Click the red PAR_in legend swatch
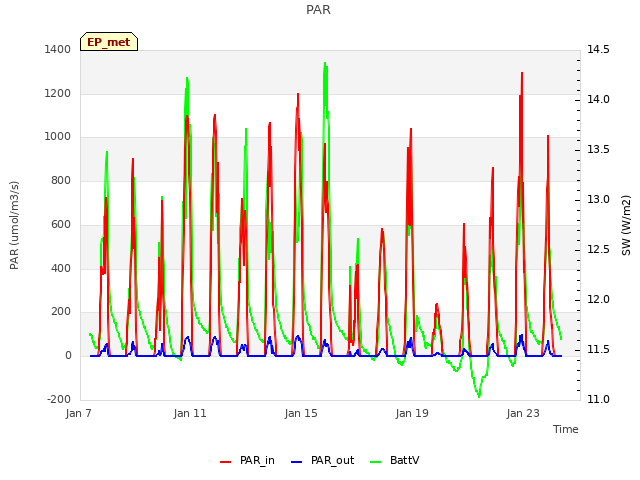Screen dimensions: 640x480 click(x=226, y=462)
